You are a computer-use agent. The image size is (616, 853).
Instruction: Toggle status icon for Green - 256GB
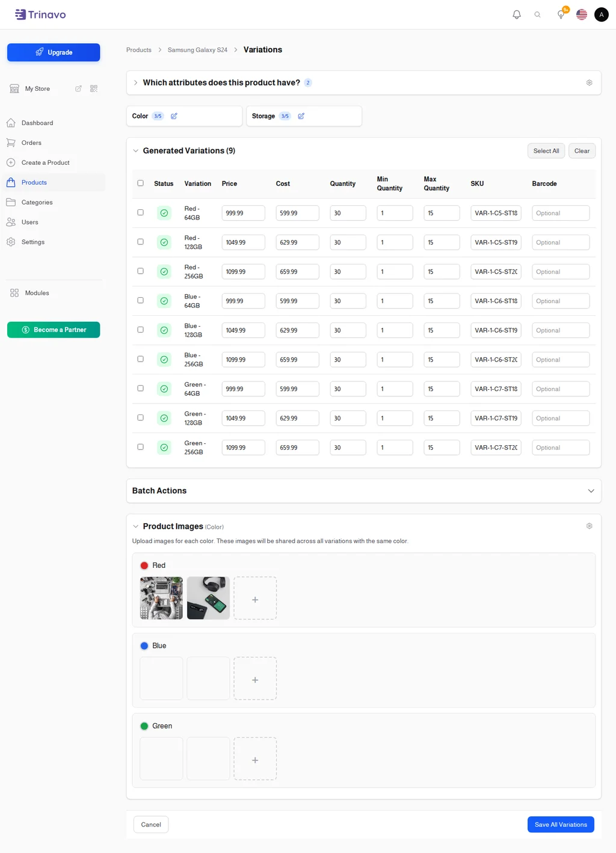point(164,448)
